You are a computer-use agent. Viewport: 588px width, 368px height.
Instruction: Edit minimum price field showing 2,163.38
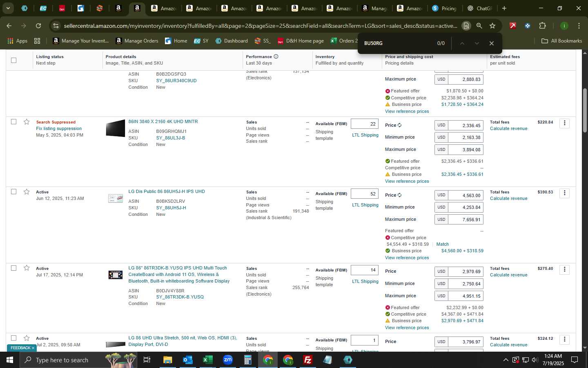tap(465, 137)
